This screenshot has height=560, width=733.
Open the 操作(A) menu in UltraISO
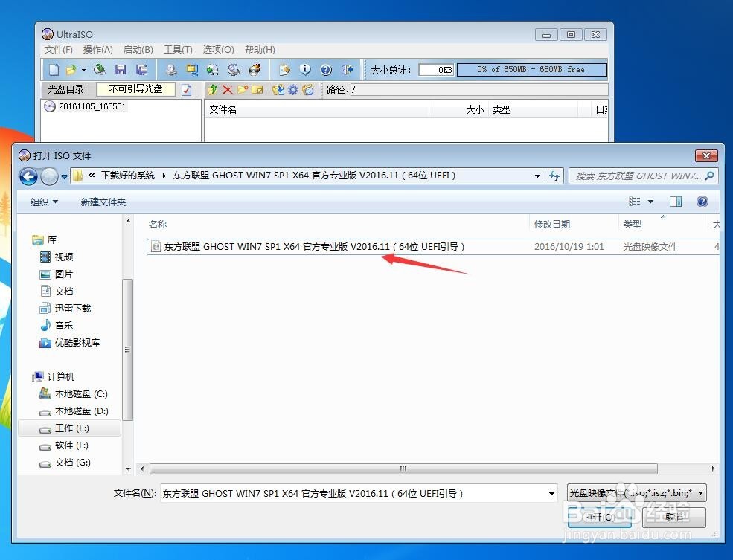click(x=97, y=50)
